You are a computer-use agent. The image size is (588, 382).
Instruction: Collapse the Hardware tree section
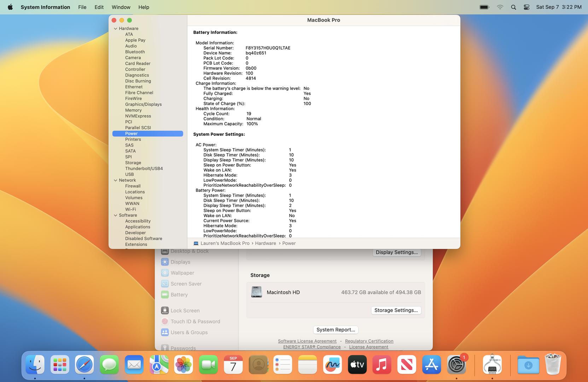tap(115, 29)
